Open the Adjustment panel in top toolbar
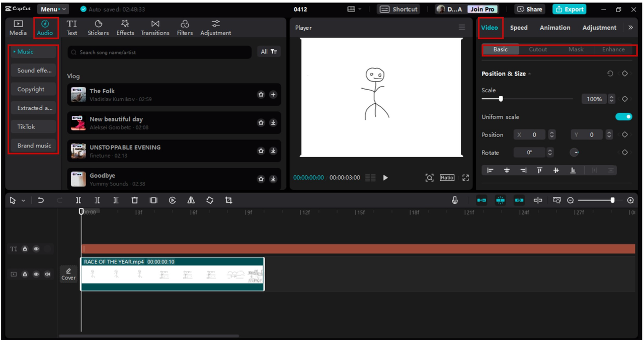This screenshot has height=340, width=644. (216, 28)
